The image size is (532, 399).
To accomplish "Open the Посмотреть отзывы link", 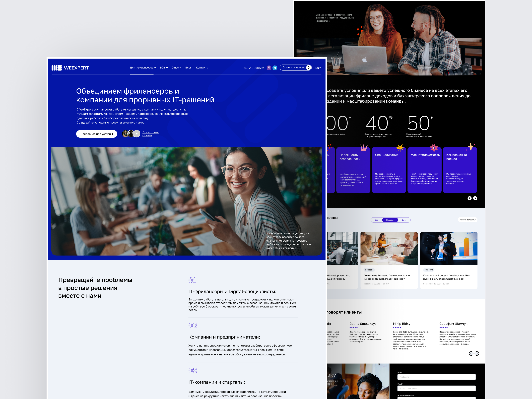I will tap(151, 134).
